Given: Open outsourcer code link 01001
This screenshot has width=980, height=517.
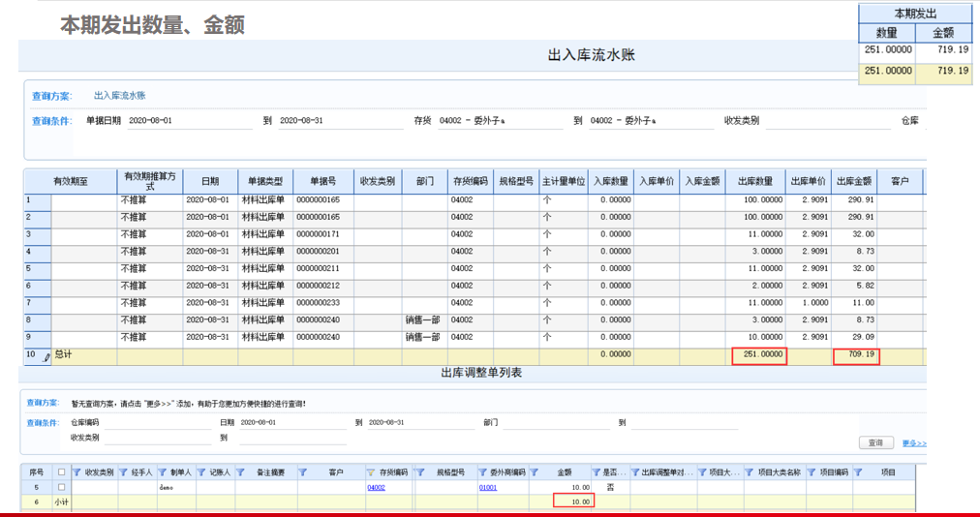Looking at the screenshot, I should tap(488, 487).
